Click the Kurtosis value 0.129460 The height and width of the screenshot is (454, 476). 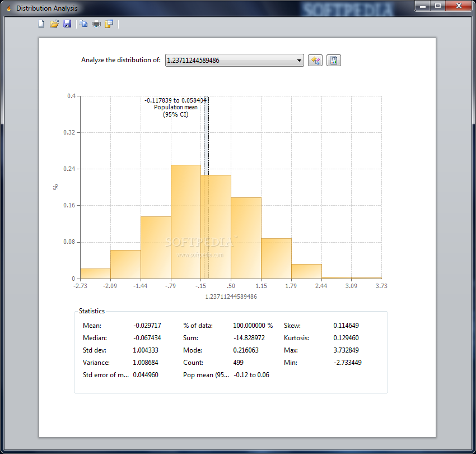pyautogui.click(x=346, y=338)
